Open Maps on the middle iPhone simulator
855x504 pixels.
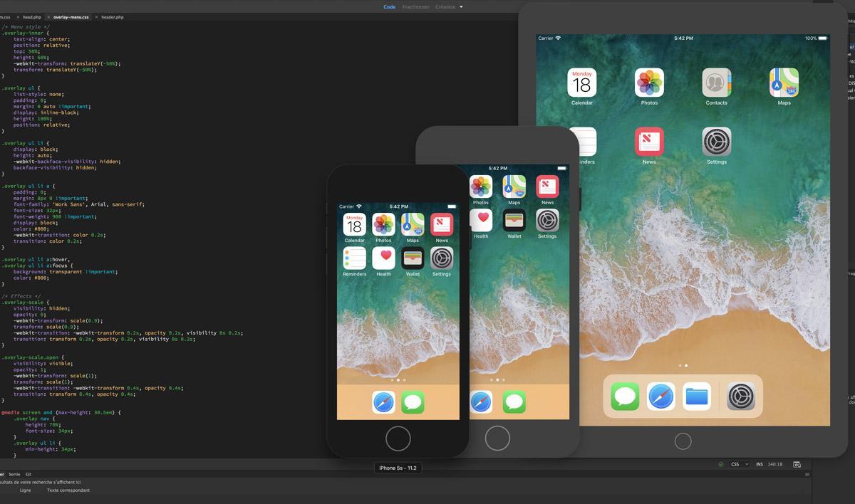coord(514,187)
